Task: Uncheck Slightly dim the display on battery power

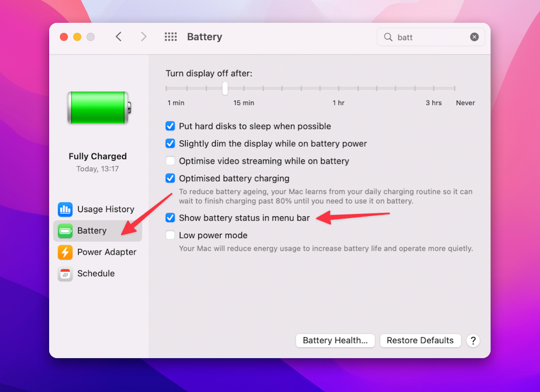Action: click(x=170, y=144)
